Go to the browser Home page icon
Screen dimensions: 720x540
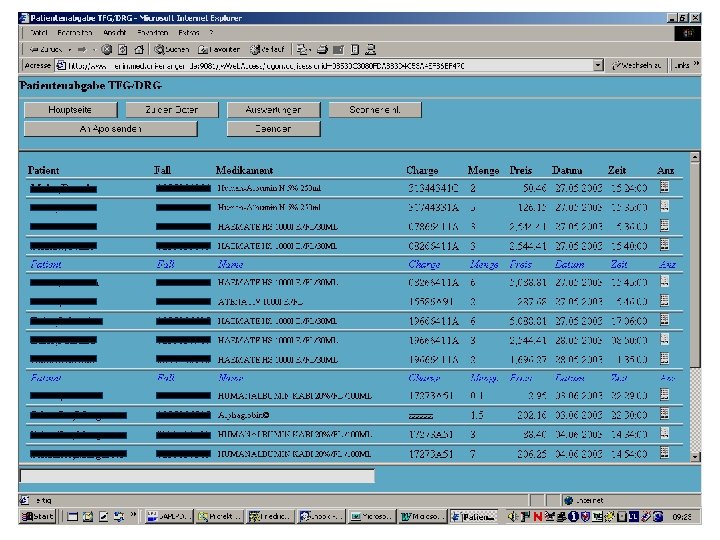(139, 50)
